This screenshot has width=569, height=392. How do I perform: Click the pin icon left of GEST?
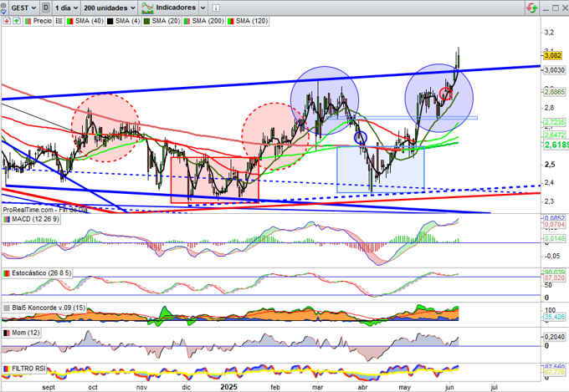(3, 8)
